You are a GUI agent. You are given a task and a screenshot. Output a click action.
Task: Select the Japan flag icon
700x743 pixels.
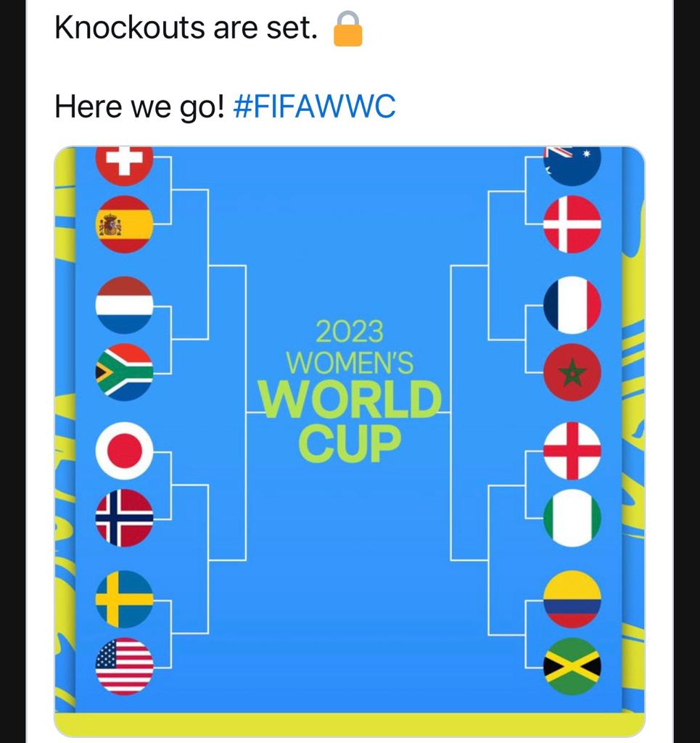pos(124,451)
